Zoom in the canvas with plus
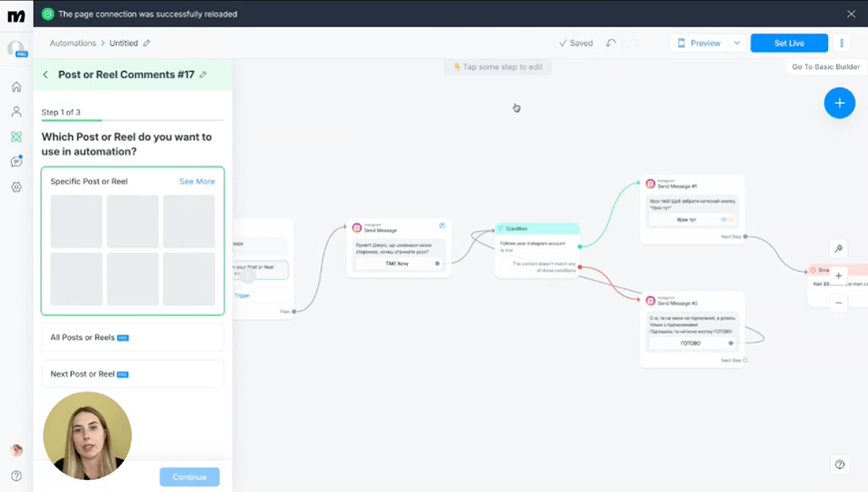The height and width of the screenshot is (492, 868). tap(839, 275)
